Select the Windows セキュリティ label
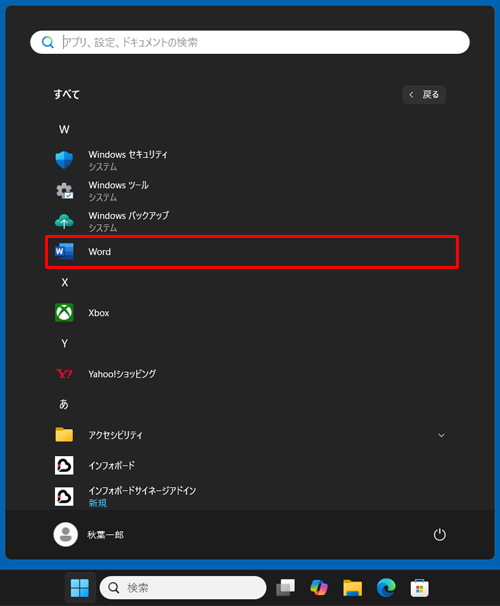Screen dimensions: 500x606 pos(128,155)
